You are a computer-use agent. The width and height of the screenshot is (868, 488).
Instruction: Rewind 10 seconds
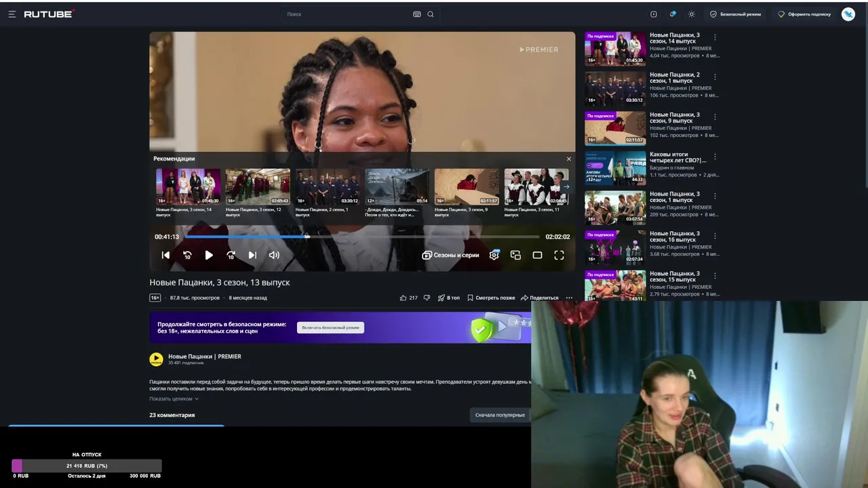click(x=187, y=255)
